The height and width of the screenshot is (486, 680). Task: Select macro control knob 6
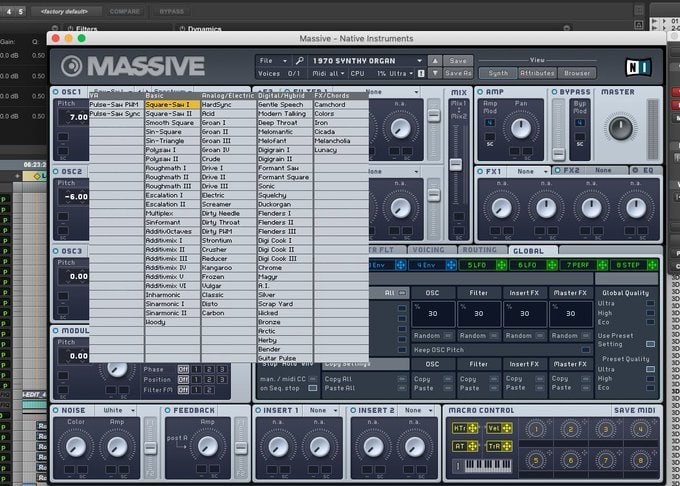click(x=570, y=460)
